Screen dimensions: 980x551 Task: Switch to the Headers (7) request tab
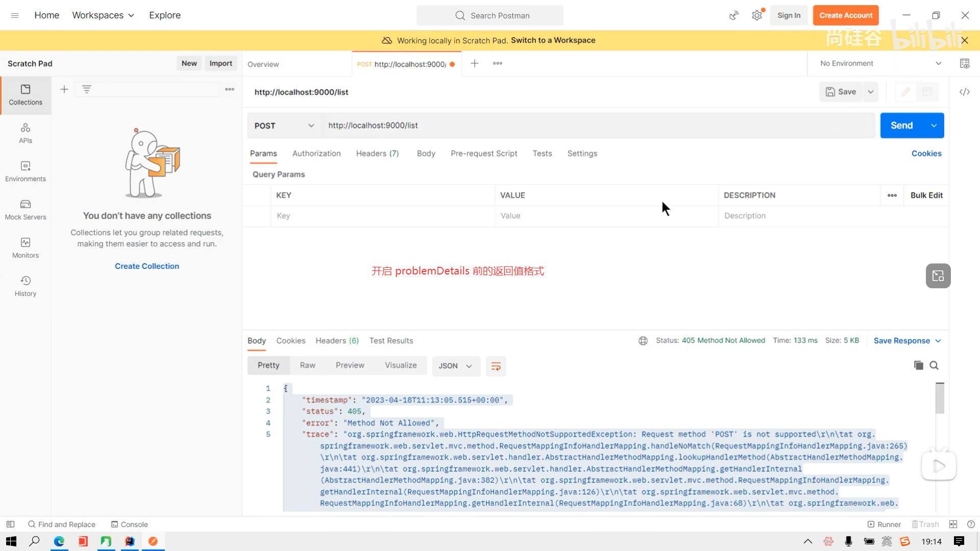point(377,154)
